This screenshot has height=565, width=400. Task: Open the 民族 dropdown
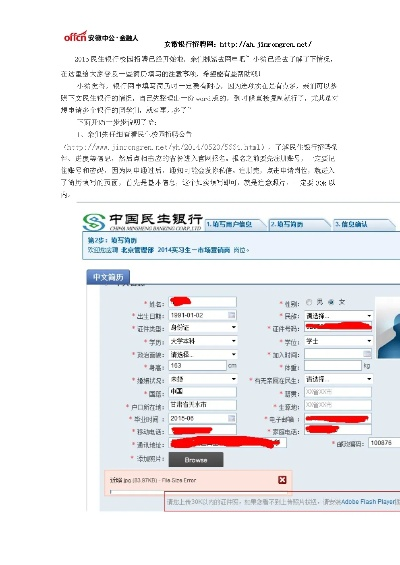[338, 316]
